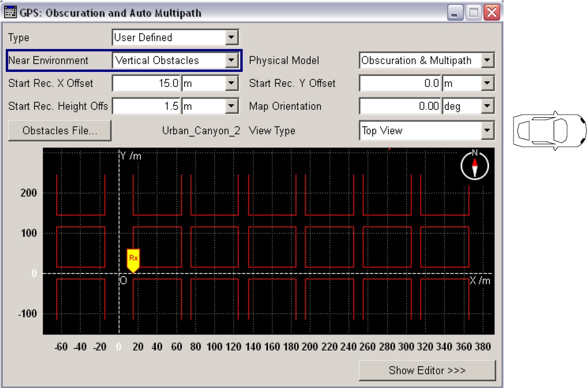Expand the View Type dropdown
The height and width of the screenshot is (388, 588).
(x=487, y=131)
